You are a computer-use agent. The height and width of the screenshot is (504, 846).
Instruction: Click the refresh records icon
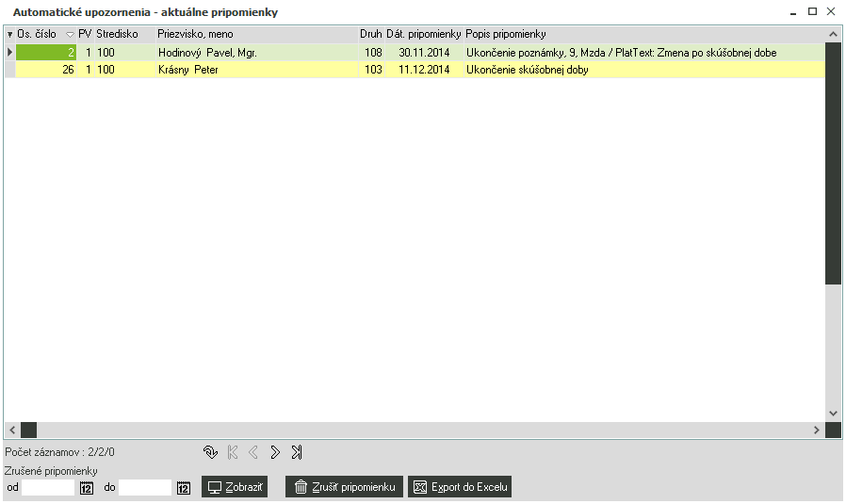pos(210,452)
